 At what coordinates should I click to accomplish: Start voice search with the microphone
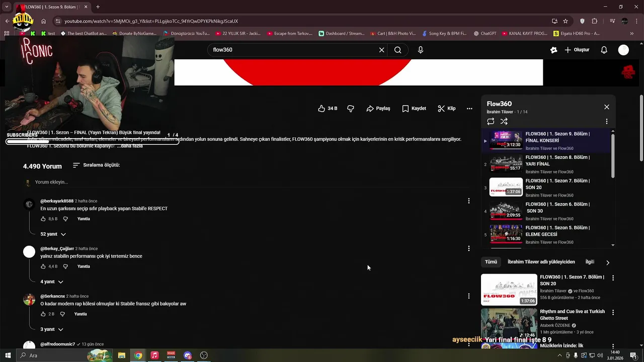pyautogui.click(x=421, y=50)
